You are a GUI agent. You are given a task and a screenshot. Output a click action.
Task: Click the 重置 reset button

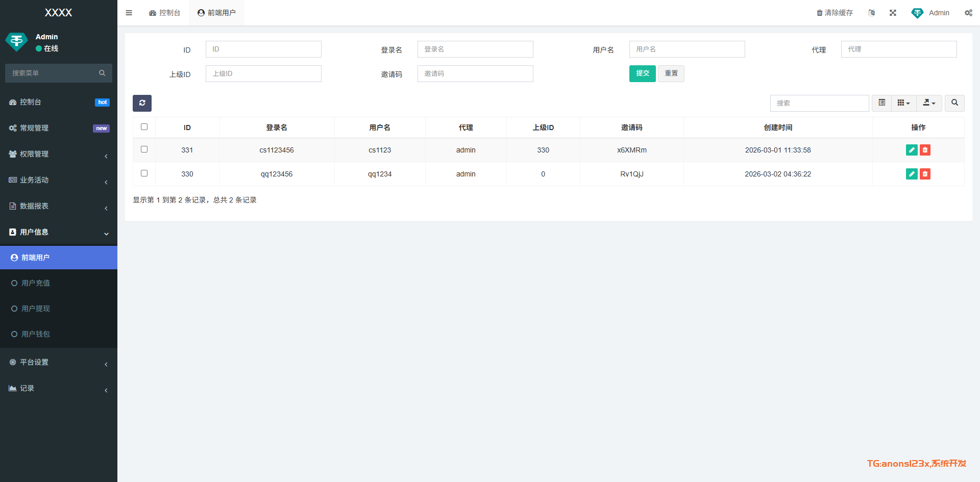pos(671,73)
